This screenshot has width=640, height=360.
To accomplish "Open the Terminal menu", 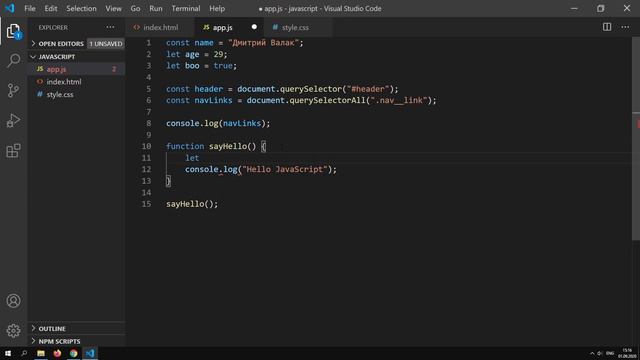I will [x=186, y=8].
